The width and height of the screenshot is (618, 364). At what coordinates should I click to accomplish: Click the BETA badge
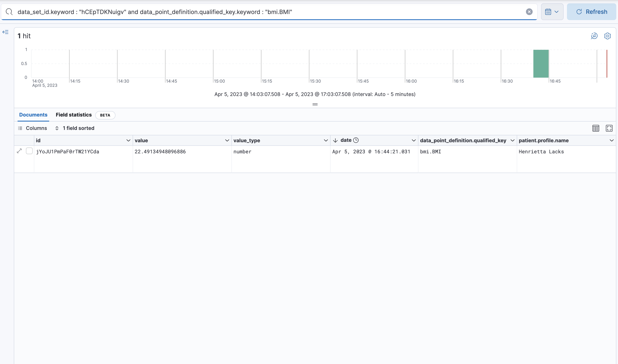(x=105, y=115)
